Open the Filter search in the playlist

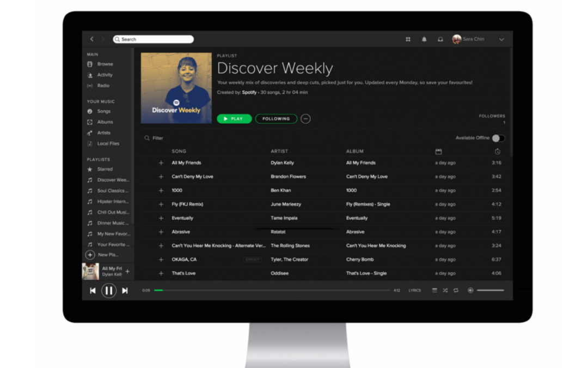tap(153, 138)
